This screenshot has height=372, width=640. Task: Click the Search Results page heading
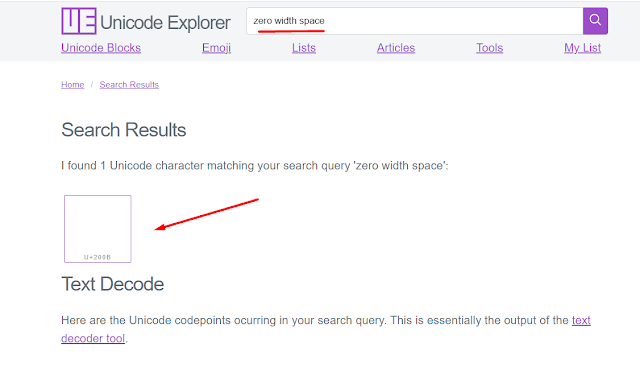pos(124,130)
